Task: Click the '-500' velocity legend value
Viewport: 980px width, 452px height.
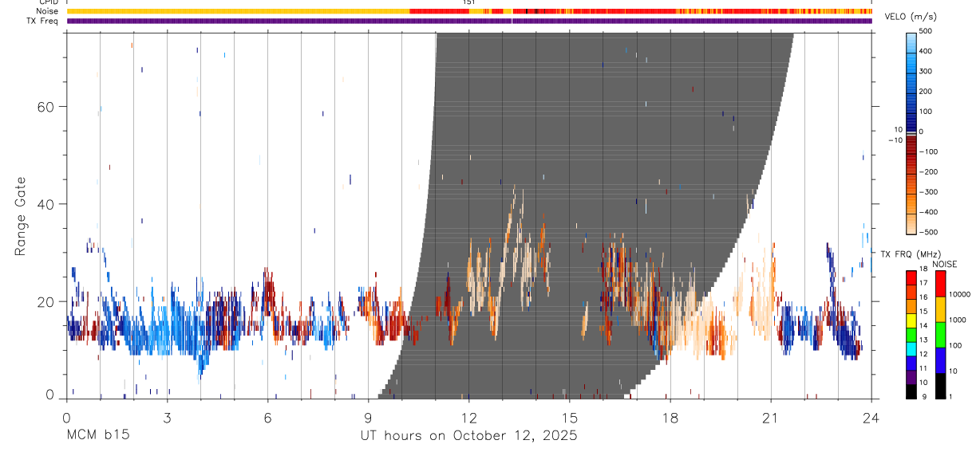Action: (928, 232)
